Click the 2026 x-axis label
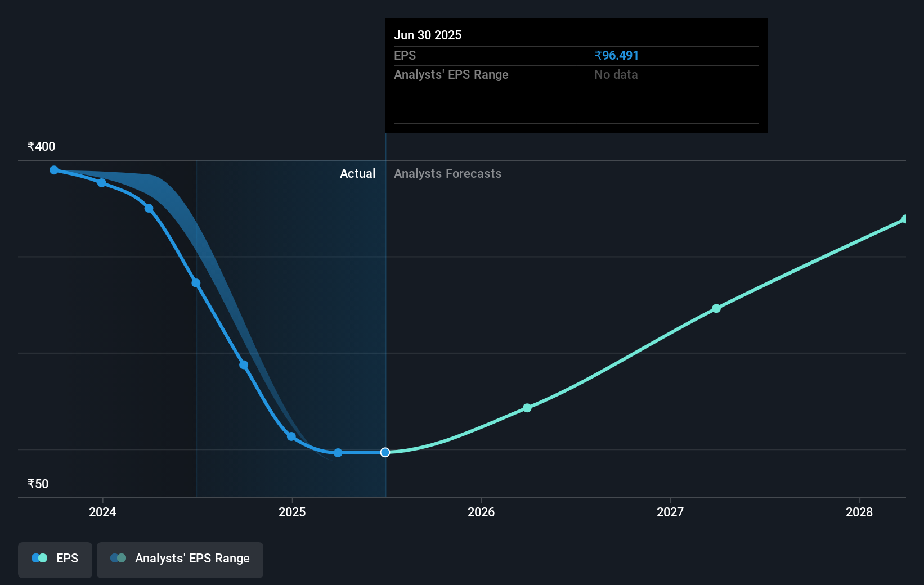 pos(481,512)
